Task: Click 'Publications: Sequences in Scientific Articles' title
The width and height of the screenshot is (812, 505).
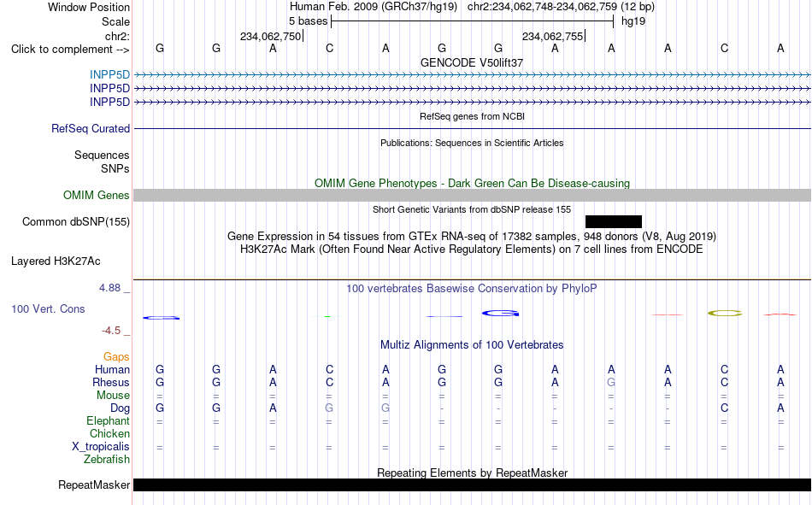Action: tap(472, 143)
